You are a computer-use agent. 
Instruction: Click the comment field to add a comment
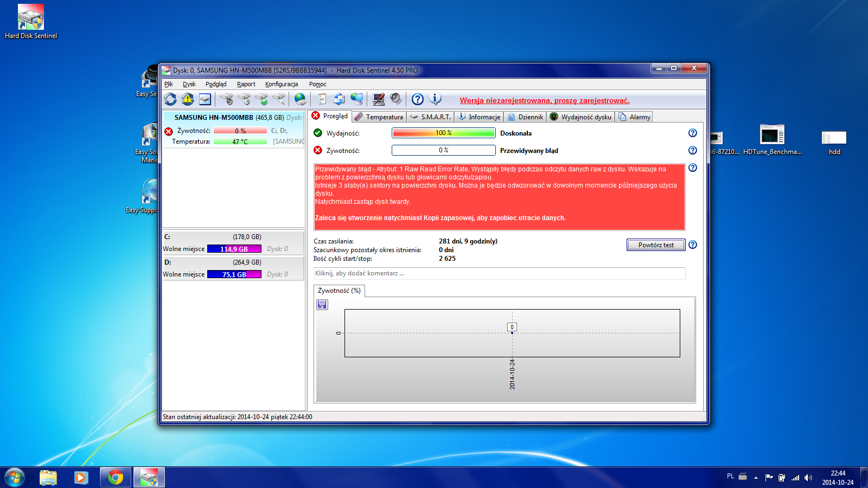click(x=499, y=273)
